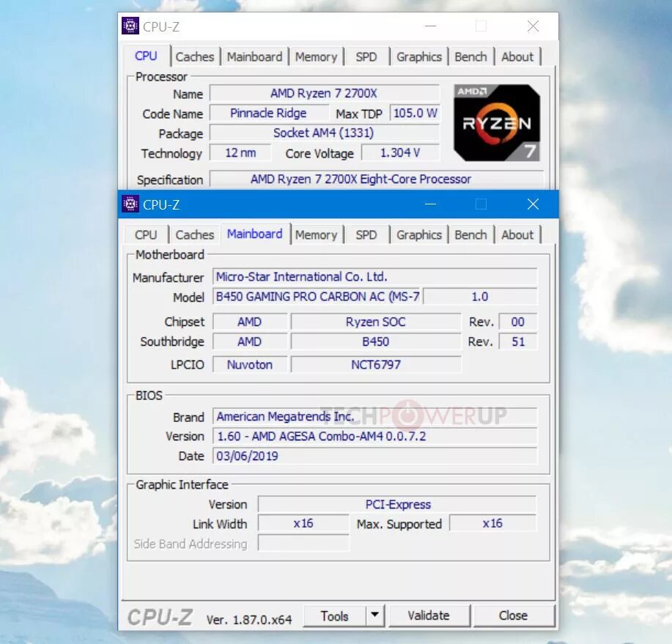672x644 pixels.
Task: Select CPU tab in back CPU-Z window
Action: click(x=146, y=56)
